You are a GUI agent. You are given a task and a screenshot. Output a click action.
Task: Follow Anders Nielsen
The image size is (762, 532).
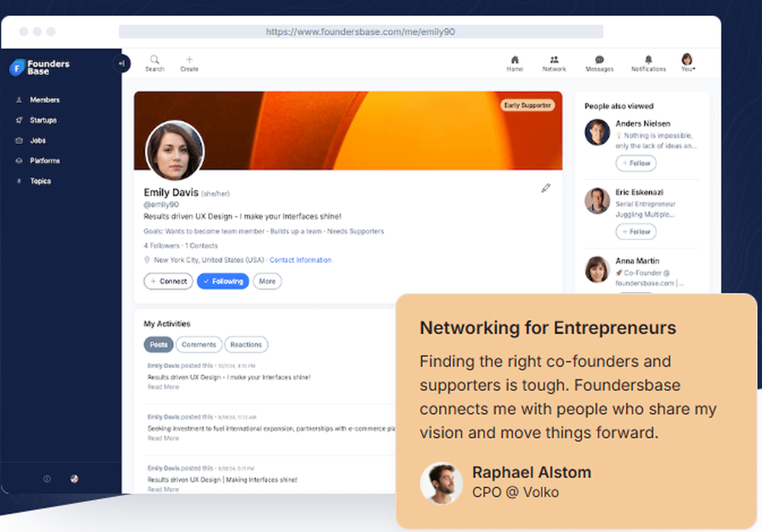(636, 163)
